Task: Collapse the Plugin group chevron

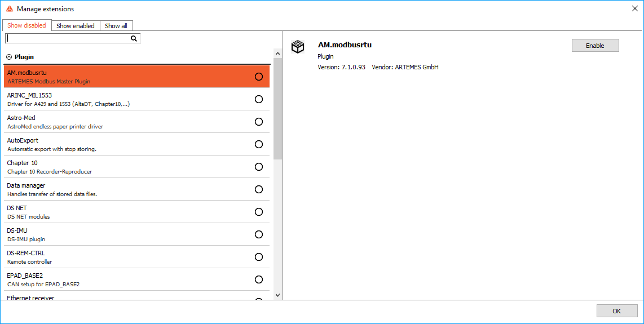Action: click(x=9, y=57)
